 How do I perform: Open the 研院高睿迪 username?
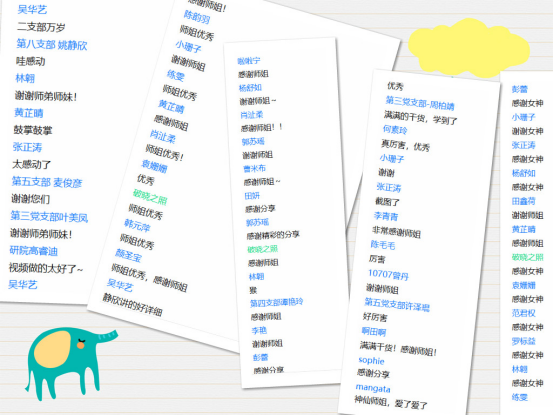click(34, 251)
